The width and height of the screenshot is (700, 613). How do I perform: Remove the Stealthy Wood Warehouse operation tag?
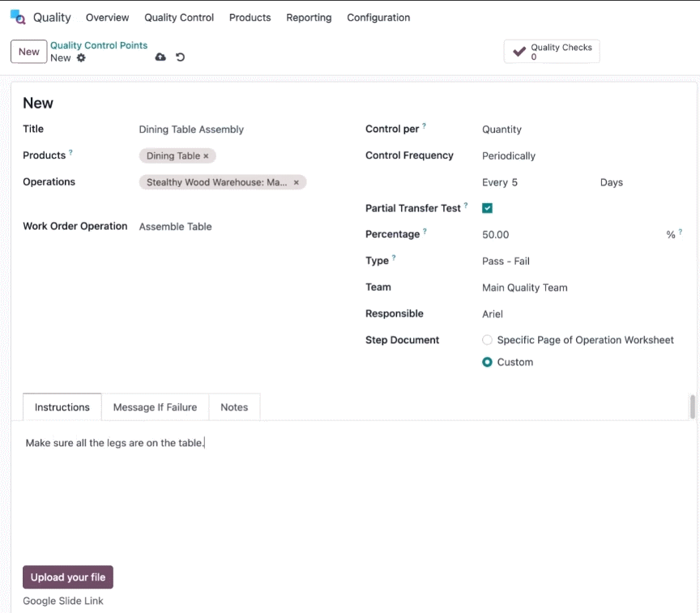(x=296, y=182)
